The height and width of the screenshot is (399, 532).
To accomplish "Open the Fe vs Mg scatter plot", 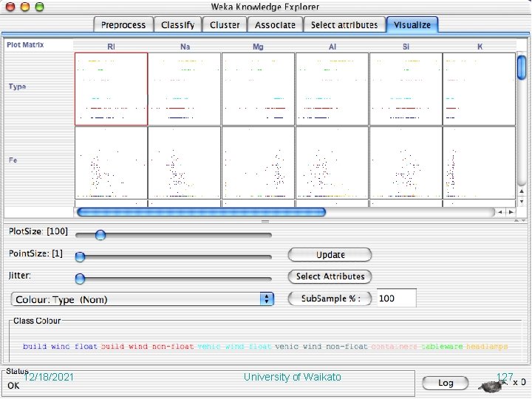I will (x=258, y=163).
